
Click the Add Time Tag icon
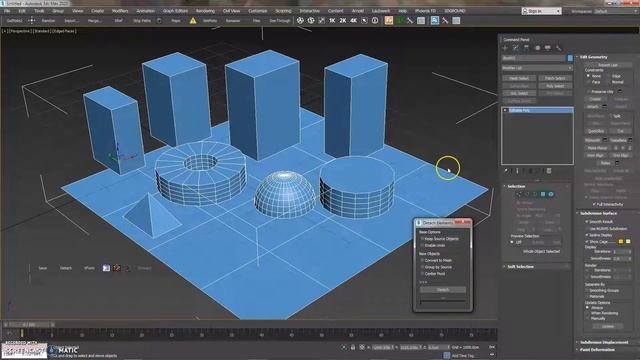point(447,355)
